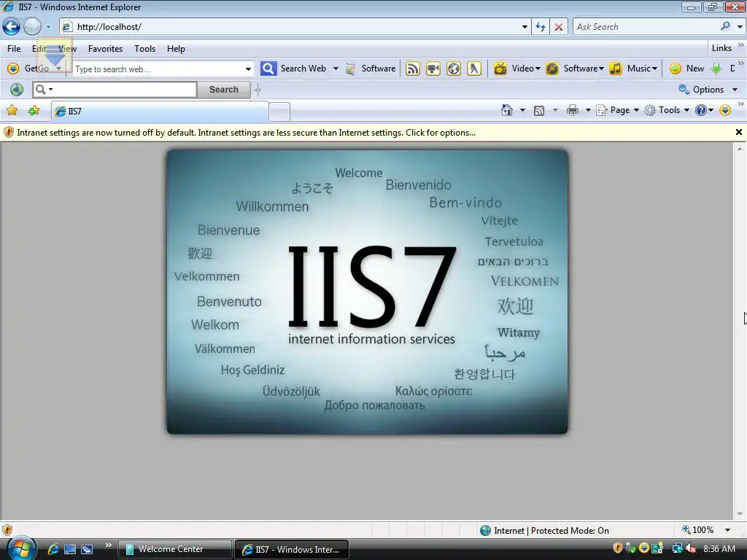The height and width of the screenshot is (560, 747).
Task: Stop loading with the red X button
Action: point(559,27)
